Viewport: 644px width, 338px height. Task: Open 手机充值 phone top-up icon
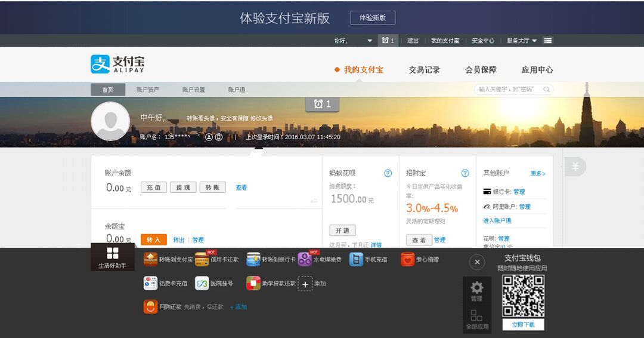point(356,260)
